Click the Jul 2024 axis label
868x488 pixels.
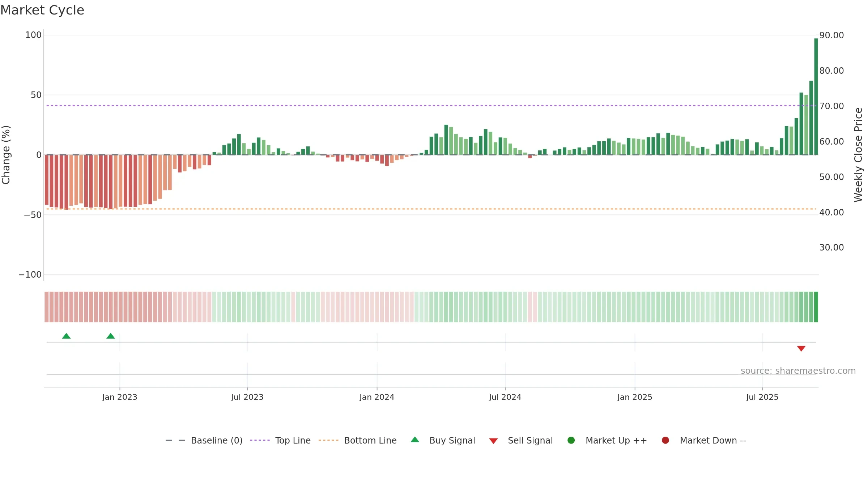(x=505, y=397)
